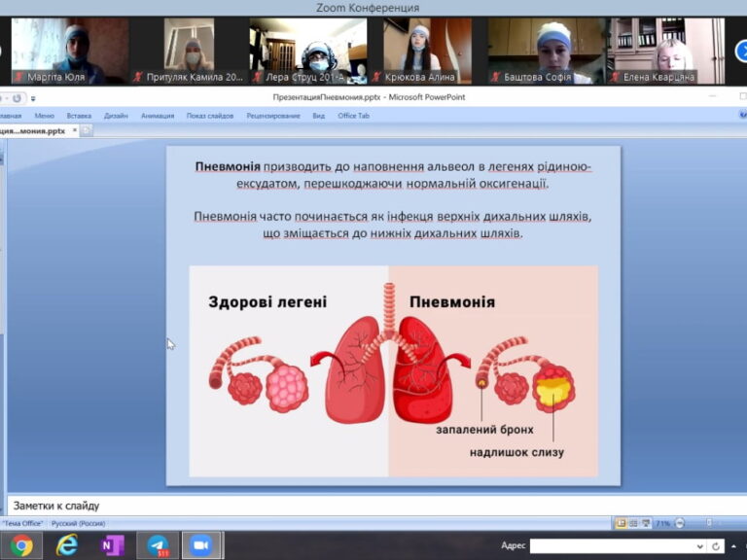Open Google Chrome from the taskbar
This screenshot has height=560, width=747.
(x=20, y=545)
